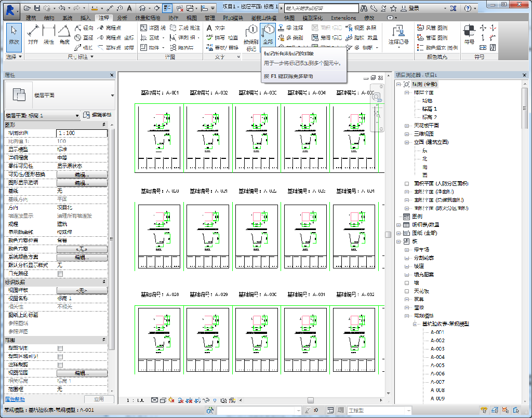
Task: Click the Text 'A' icon in quick access toolbar
Action: 129,8
